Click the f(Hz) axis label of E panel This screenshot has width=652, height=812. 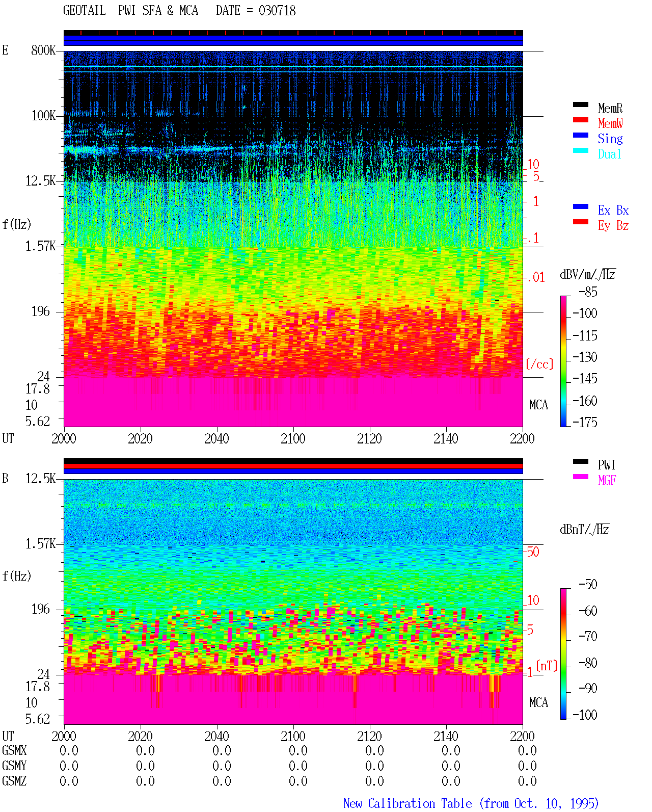coord(17,224)
